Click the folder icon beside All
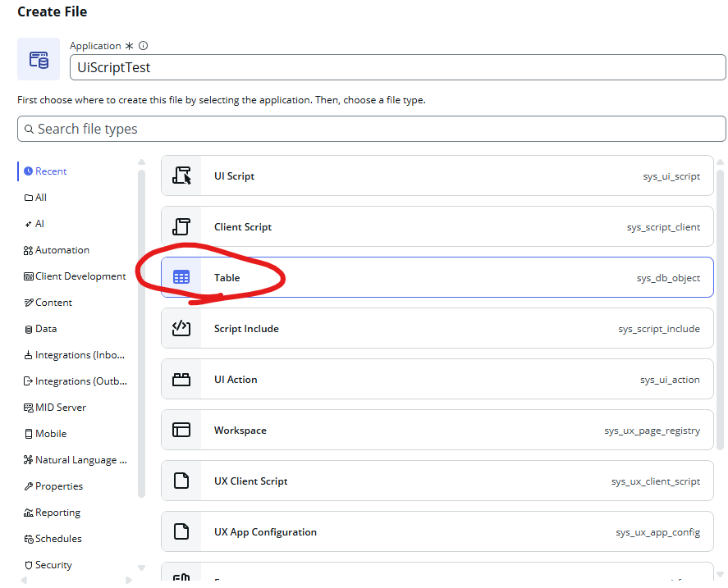 click(x=29, y=198)
